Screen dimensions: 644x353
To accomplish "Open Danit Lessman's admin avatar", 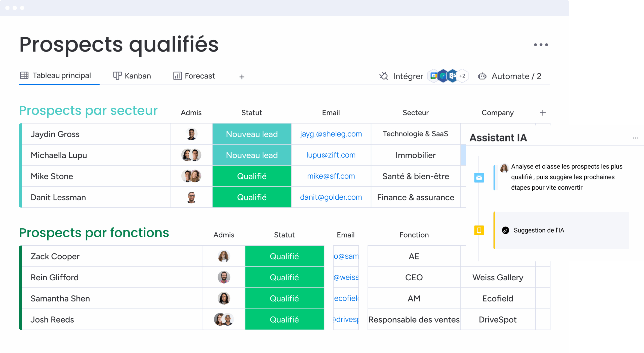I will (191, 197).
